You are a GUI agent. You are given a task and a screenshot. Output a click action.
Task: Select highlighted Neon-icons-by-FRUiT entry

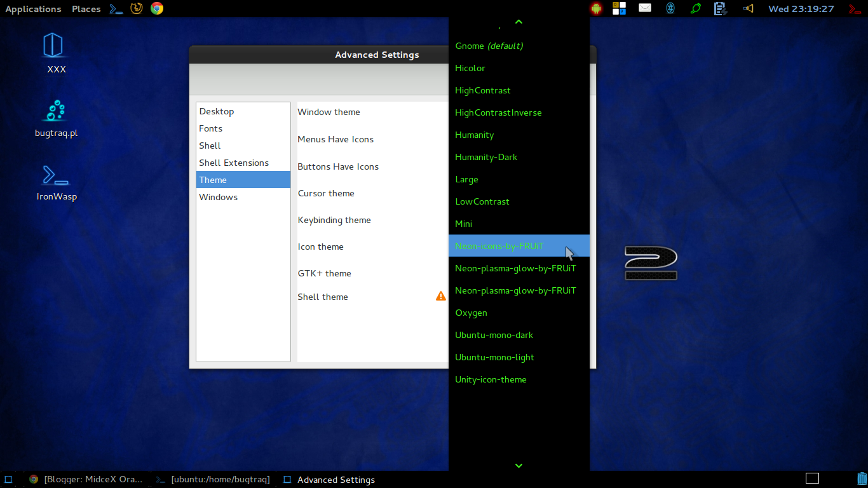point(519,246)
